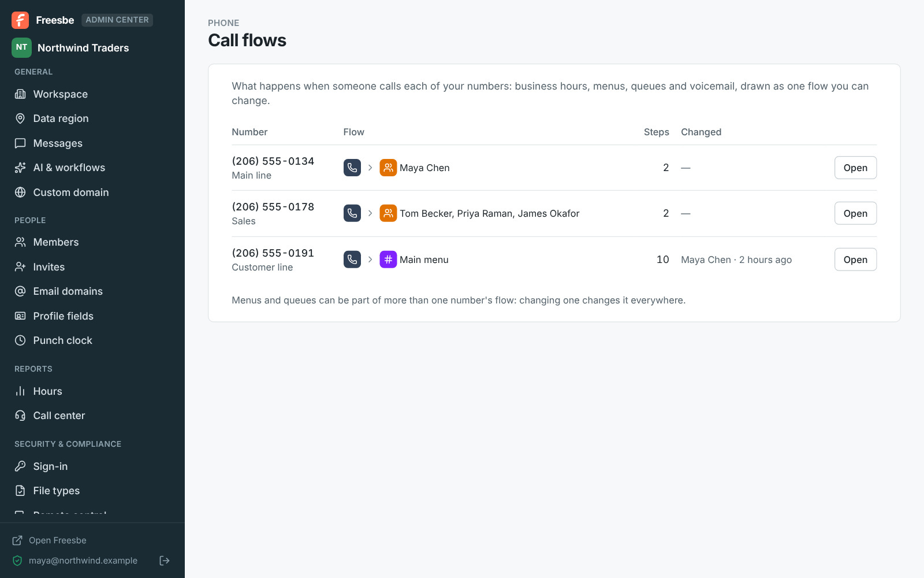
Task: Open Email domains settings
Action: pos(92,291)
